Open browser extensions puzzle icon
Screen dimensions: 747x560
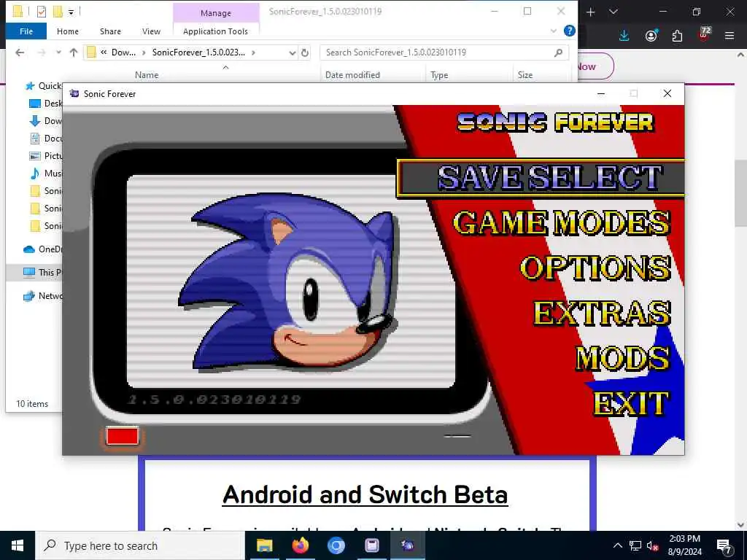677,36
